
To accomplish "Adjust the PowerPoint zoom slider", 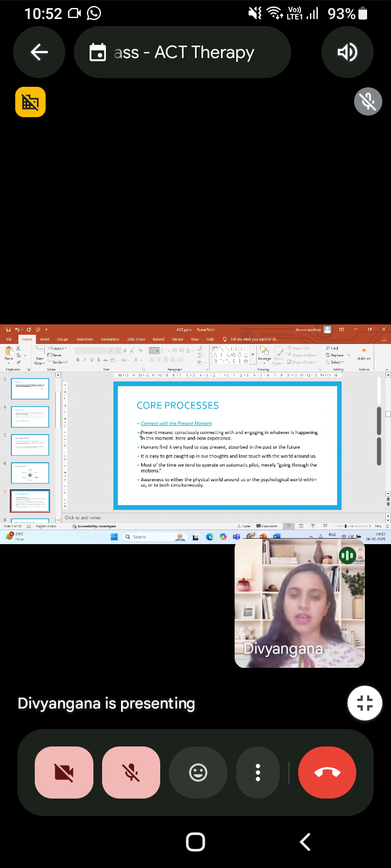I will tap(346, 526).
